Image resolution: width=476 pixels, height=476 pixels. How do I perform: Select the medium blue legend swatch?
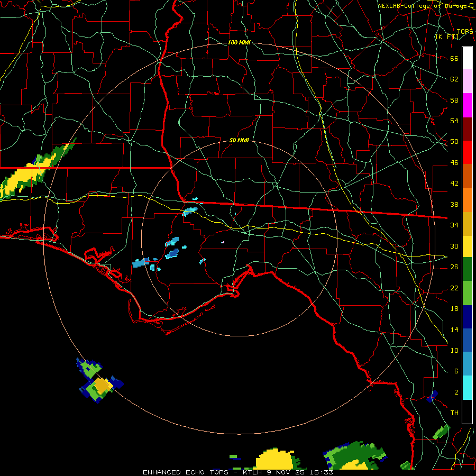click(467, 340)
